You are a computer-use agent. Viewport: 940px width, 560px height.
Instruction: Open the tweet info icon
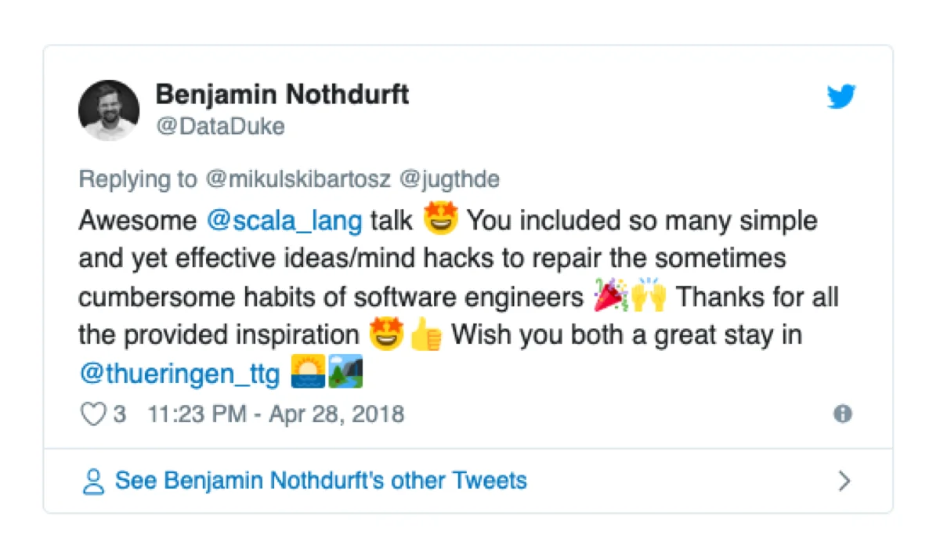click(x=843, y=414)
